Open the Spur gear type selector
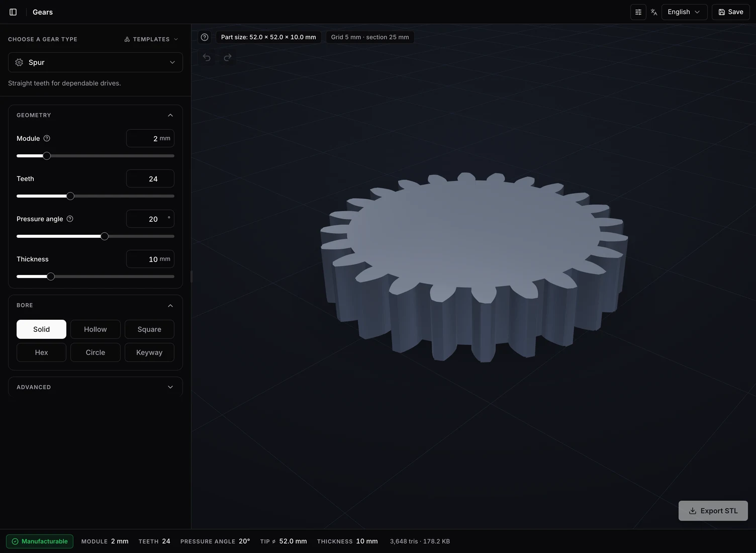This screenshot has width=756, height=553. pos(96,62)
